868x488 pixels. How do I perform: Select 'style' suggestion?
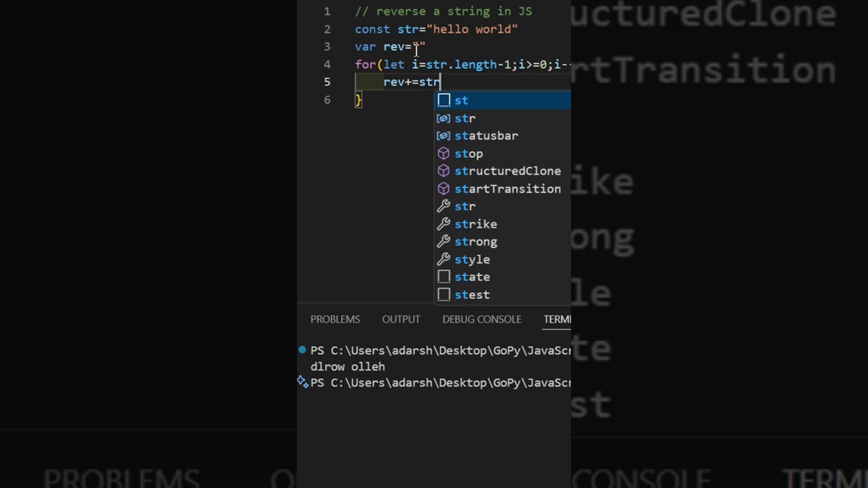tap(502, 259)
